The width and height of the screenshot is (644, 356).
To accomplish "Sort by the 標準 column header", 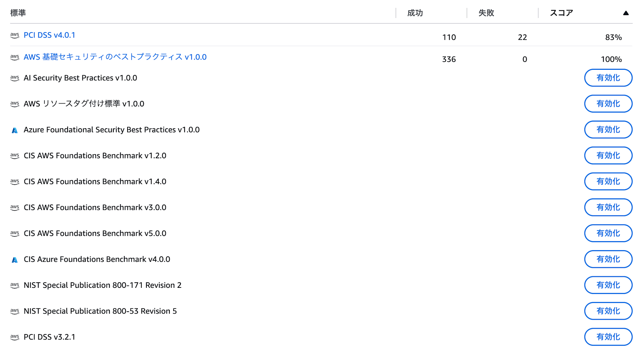I will 18,13.
